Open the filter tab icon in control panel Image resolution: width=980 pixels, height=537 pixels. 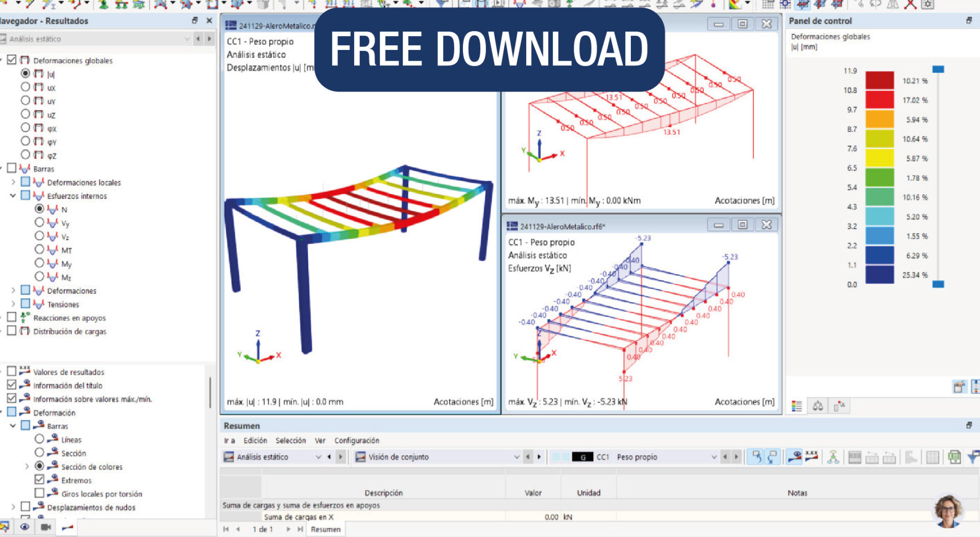(839, 406)
